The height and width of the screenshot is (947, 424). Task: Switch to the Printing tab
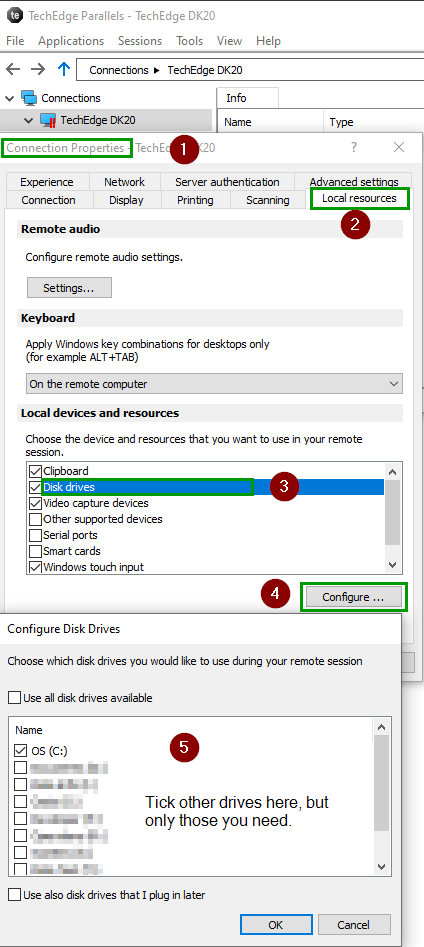[195, 200]
